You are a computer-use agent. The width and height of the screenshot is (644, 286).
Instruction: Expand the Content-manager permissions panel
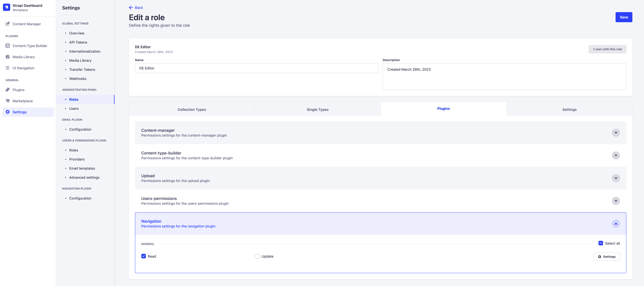[x=615, y=133]
